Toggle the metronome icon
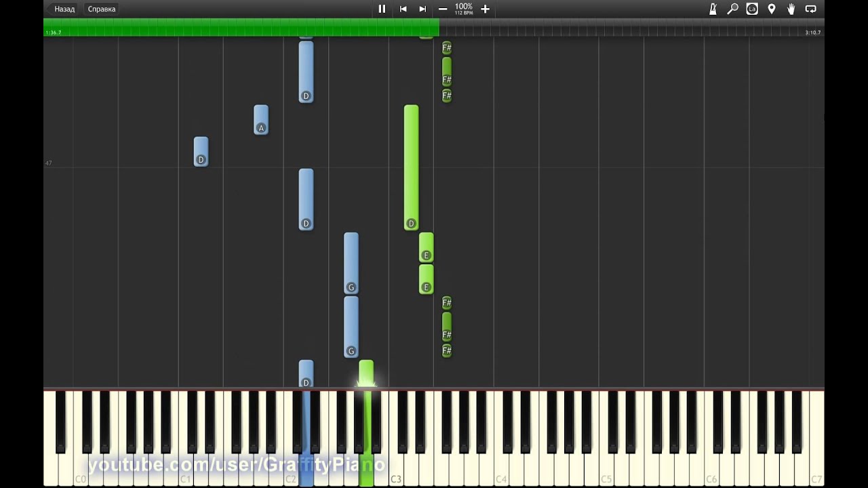Screen dimensions: 868x488 click(713, 9)
